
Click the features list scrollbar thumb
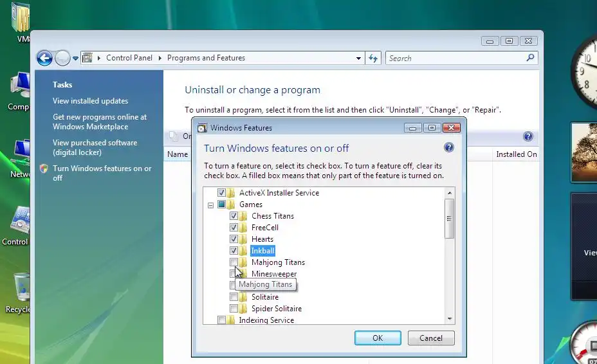(x=450, y=219)
